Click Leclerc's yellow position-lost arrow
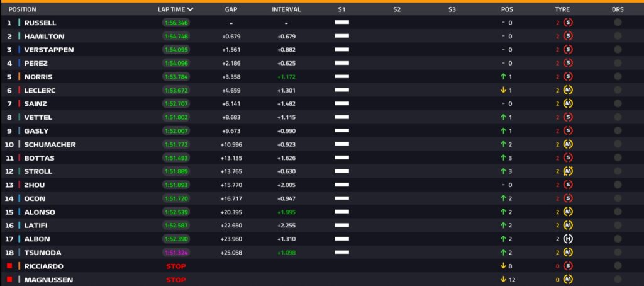The image size is (644, 286). (503, 90)
